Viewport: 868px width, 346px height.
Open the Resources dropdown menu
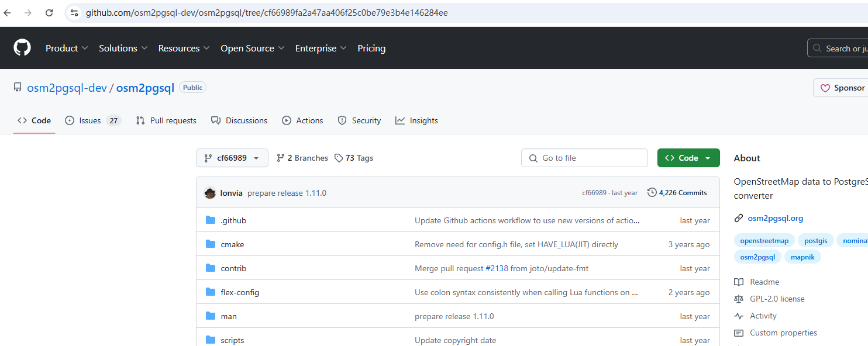pos(184,49)
